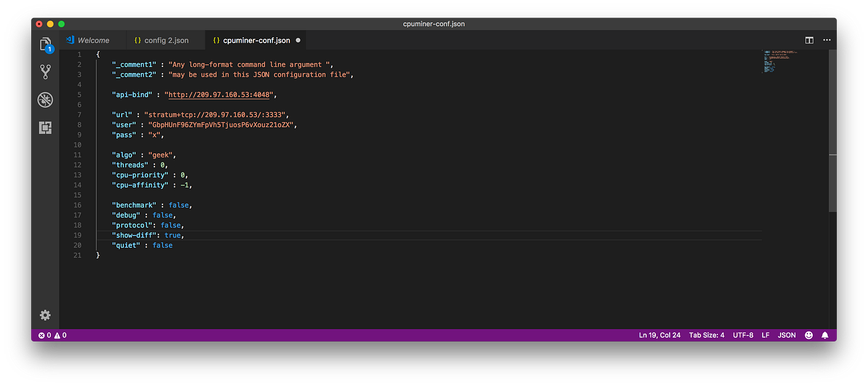868x386 pixels.
Task: Click the "protocol" key
Action: [x=132, y=225]
